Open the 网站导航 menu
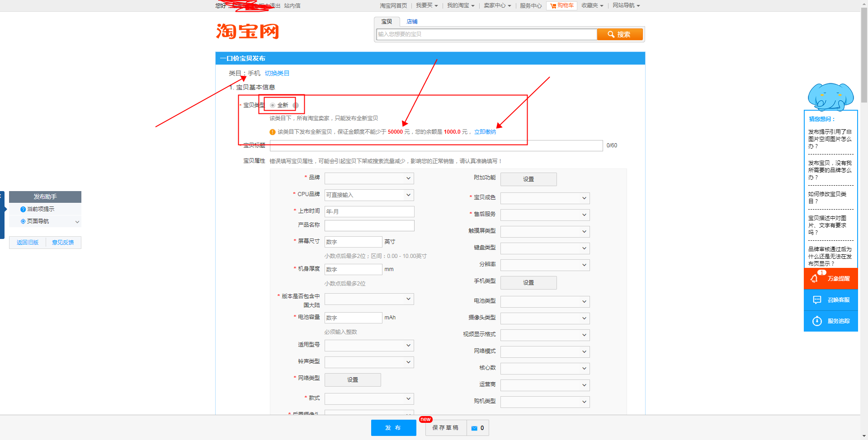 [x=626, y=5]
